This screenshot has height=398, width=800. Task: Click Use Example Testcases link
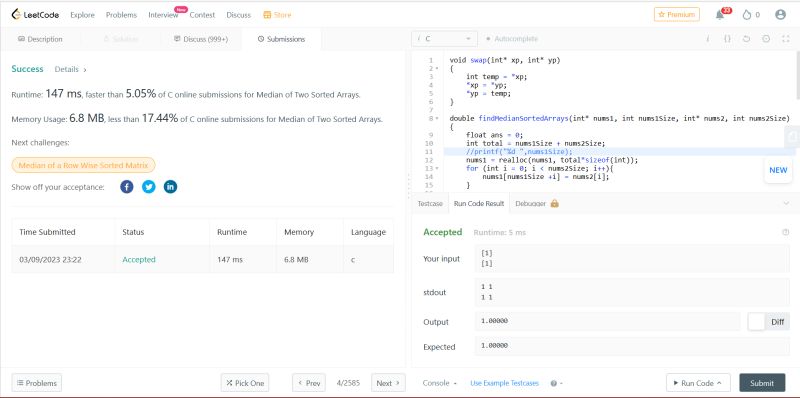pyautogui.click(x=504, y=383)
